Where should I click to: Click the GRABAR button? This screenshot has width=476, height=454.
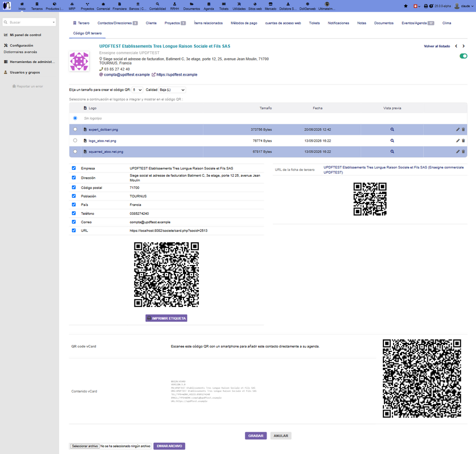(256, 436)
